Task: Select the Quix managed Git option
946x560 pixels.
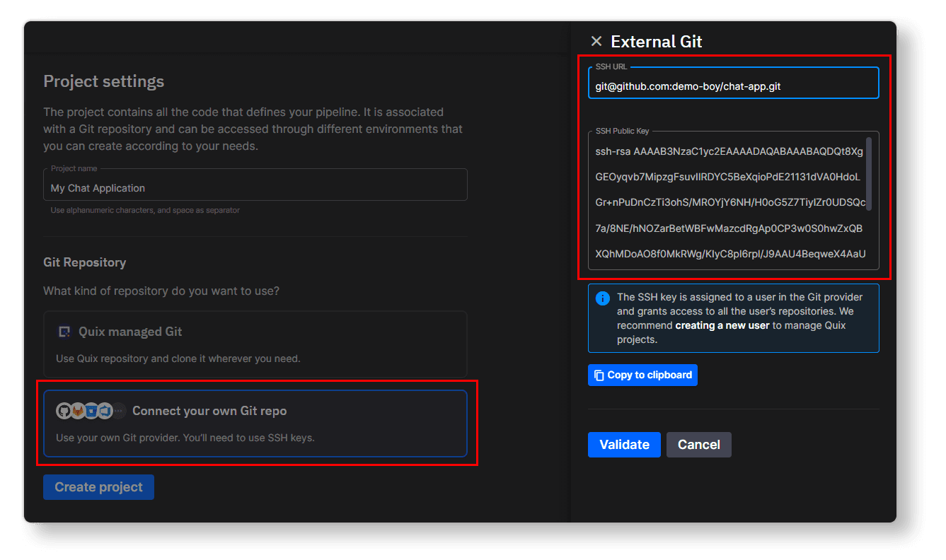Action: pyautogui.click(x=255, y=344)
